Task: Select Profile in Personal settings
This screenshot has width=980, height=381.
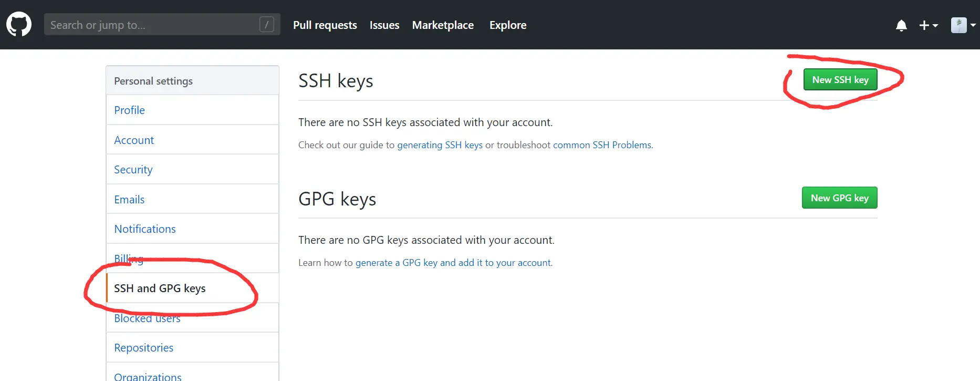Action: tap(130, 110)
